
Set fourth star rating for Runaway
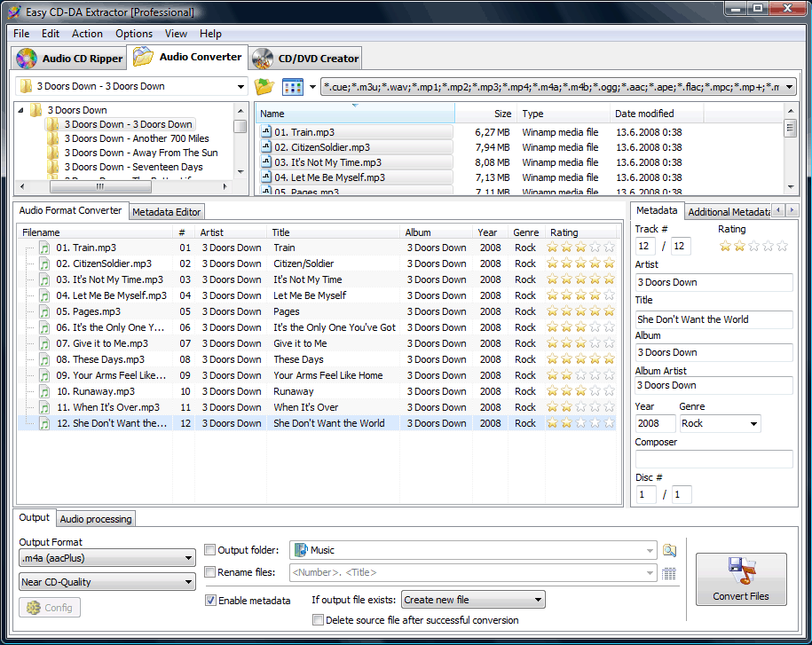point(595,391)
